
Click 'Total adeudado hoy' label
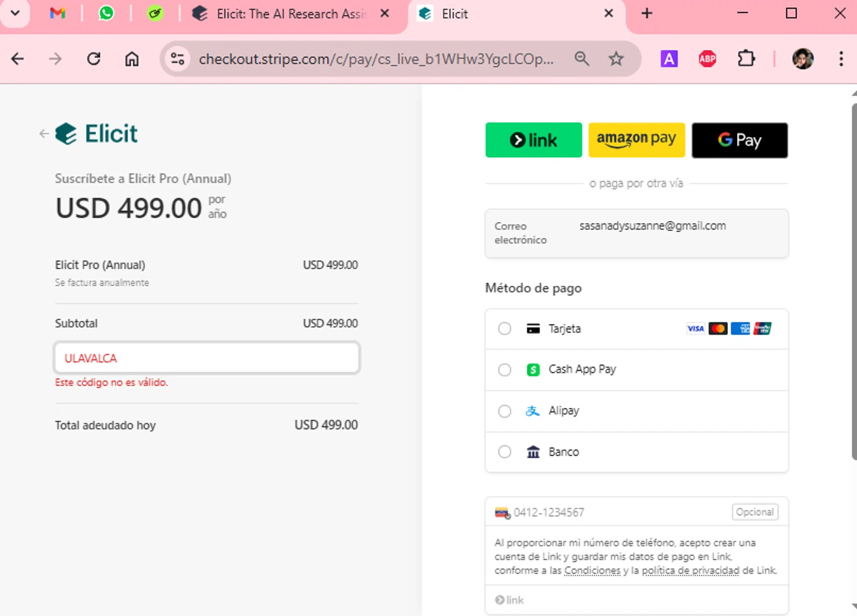pos(105,425)
